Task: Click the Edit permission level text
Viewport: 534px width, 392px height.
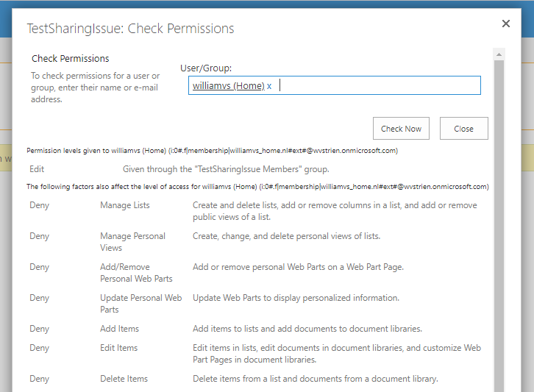Action: [x=37, y=169]
